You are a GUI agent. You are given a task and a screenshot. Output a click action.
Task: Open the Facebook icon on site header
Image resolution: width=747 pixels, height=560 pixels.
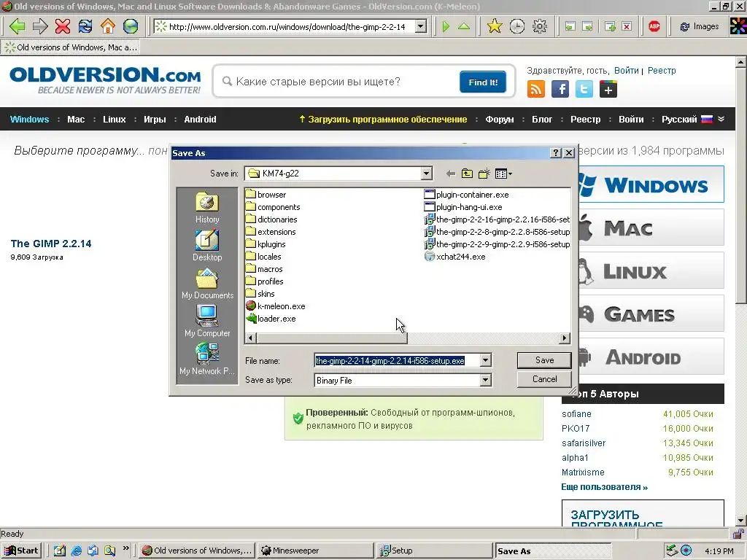click(560, 89)
